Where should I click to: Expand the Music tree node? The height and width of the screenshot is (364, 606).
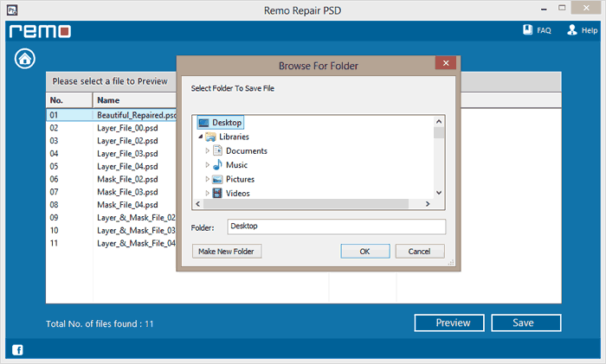pos(207,165)
